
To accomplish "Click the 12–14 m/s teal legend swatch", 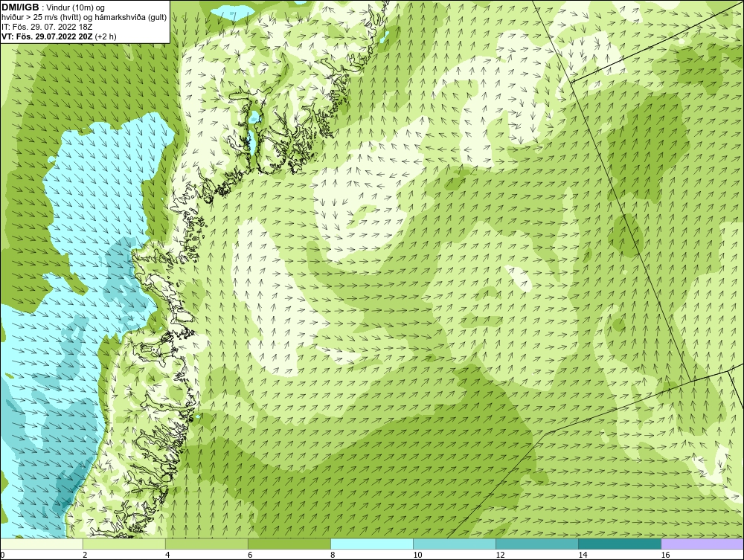I will tap(536, 544).
